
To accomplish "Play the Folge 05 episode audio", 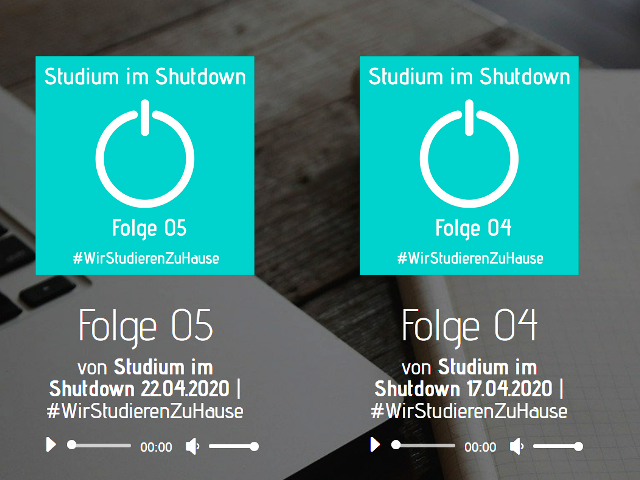I will [x=51, y=444].
